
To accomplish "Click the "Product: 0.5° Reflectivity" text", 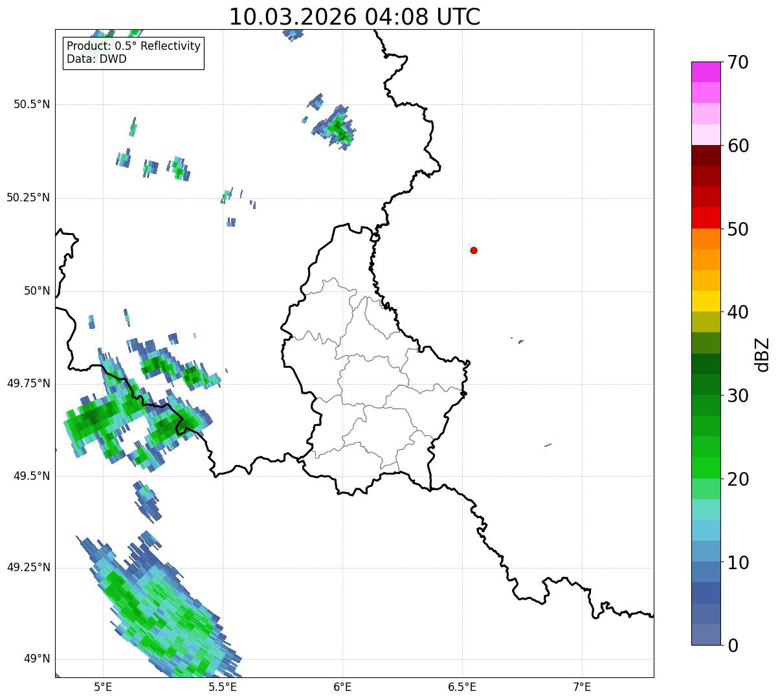I will (133, 47).
